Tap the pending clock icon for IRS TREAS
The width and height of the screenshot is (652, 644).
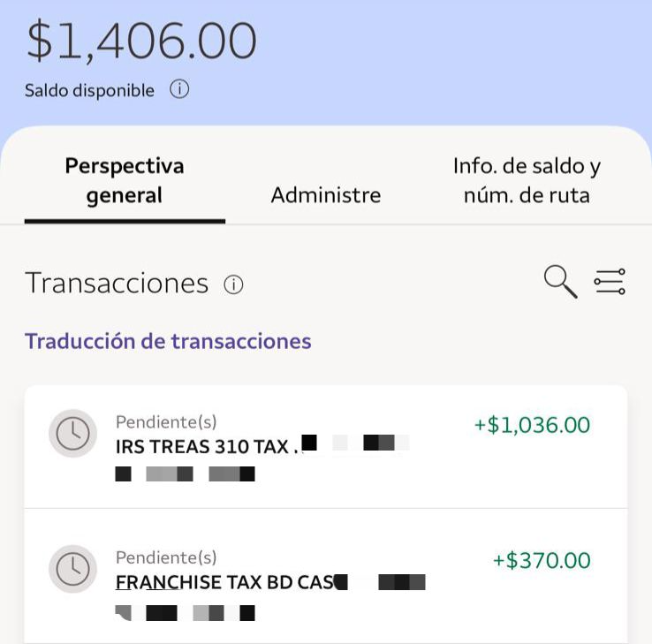coord(72,433)
